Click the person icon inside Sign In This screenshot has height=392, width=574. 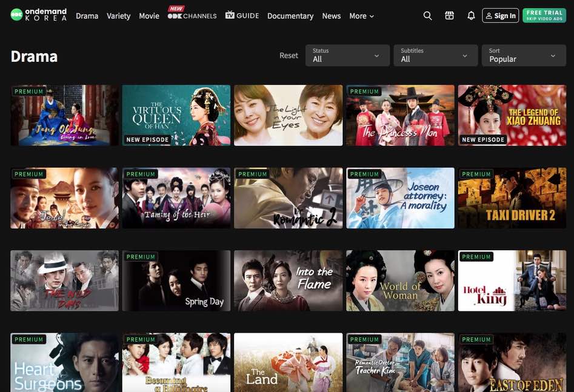(x=489, y=15)
